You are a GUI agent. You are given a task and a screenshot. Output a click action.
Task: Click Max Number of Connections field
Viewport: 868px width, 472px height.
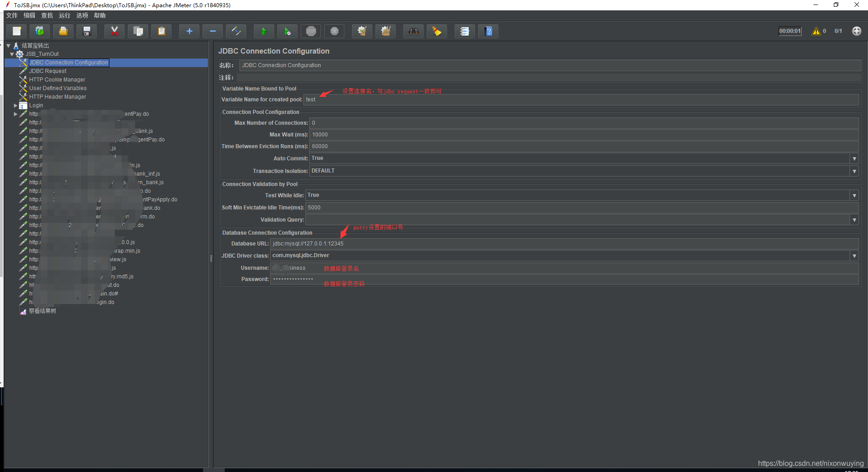coord(584,123)
